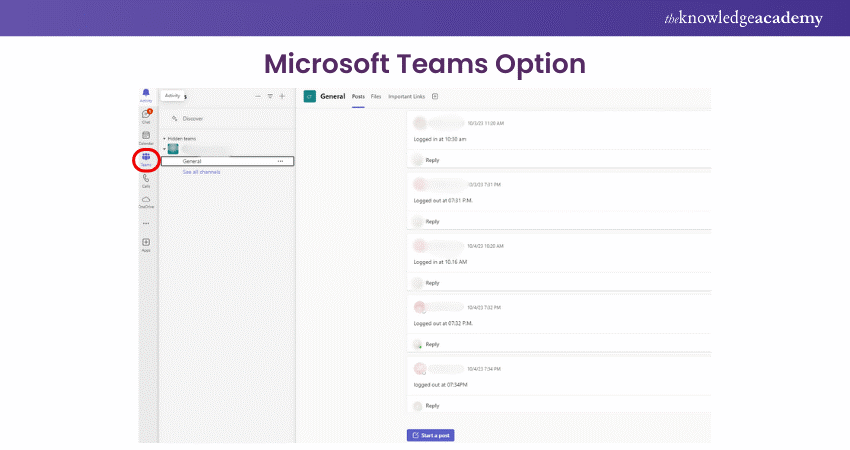Open the filter icon in the teams header
850x450 pixels.
click(270, 96)
